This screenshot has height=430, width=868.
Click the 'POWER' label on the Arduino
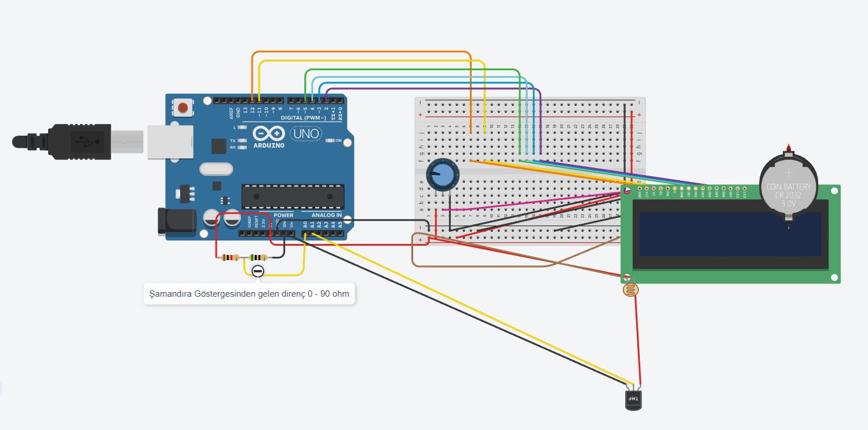point(284,215)
